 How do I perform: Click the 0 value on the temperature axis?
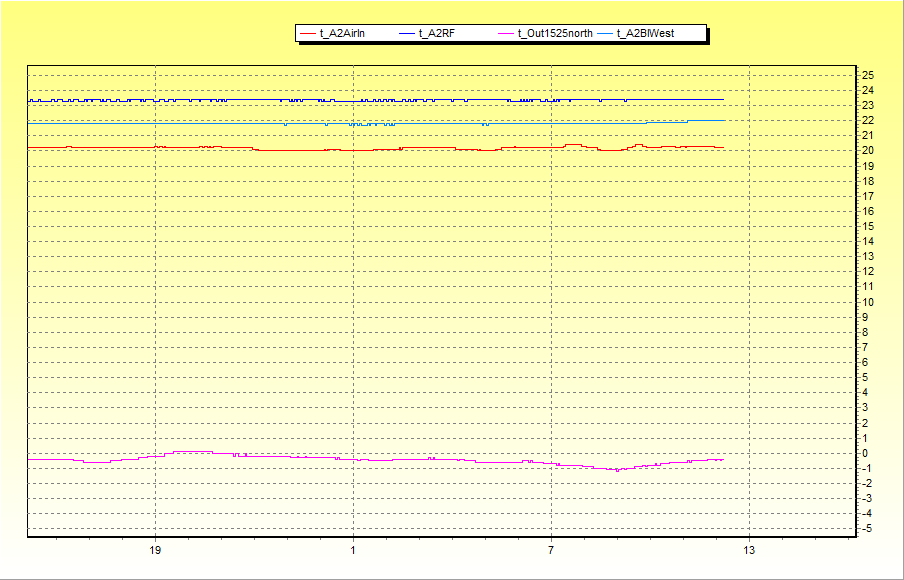[x=866, y=453]
